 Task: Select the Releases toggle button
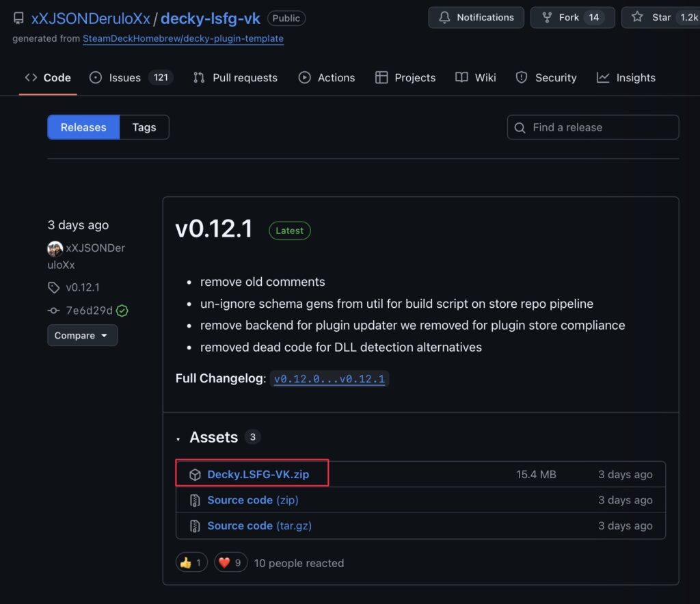pyautogui.click(x=83, y=127)
